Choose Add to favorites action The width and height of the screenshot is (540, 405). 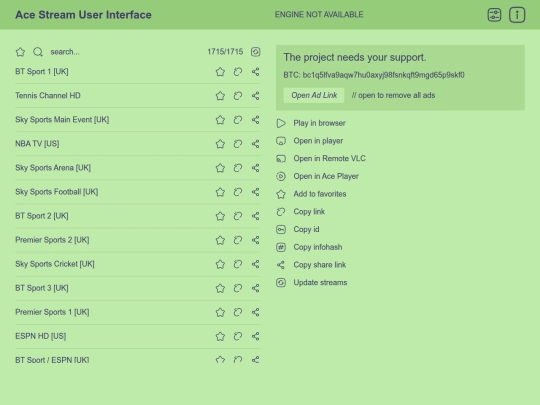[311, 194]
